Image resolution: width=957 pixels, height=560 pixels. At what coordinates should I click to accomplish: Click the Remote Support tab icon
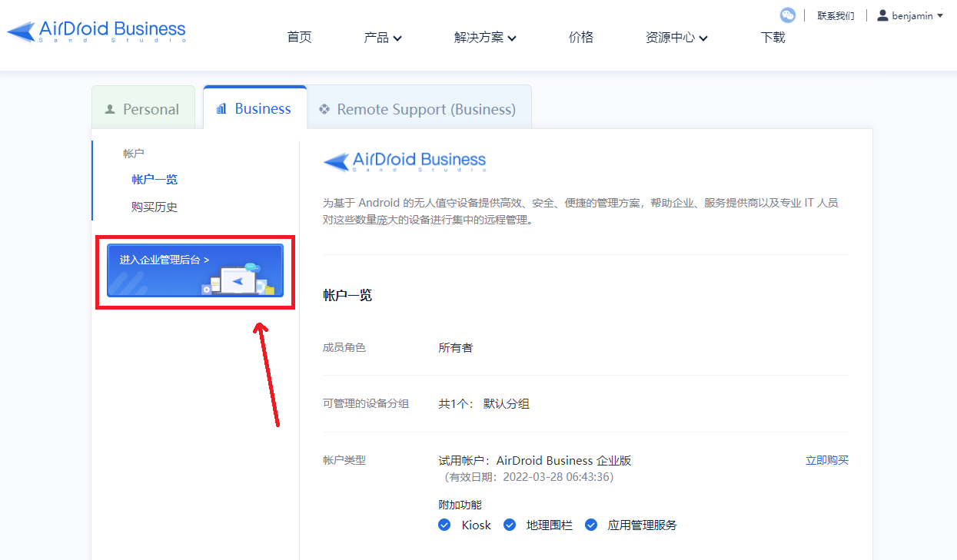tap(324, 109)
